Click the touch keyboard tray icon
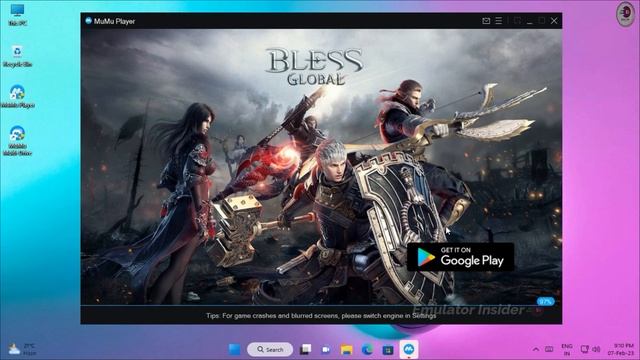 coord(549,349)
